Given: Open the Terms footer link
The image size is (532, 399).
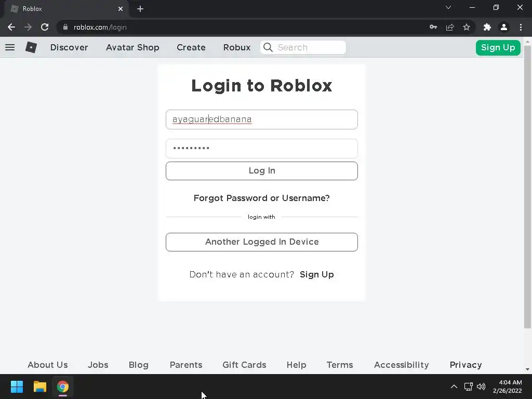Looking at the screenshot, I should pyautogui.click(x=340, y=365).
